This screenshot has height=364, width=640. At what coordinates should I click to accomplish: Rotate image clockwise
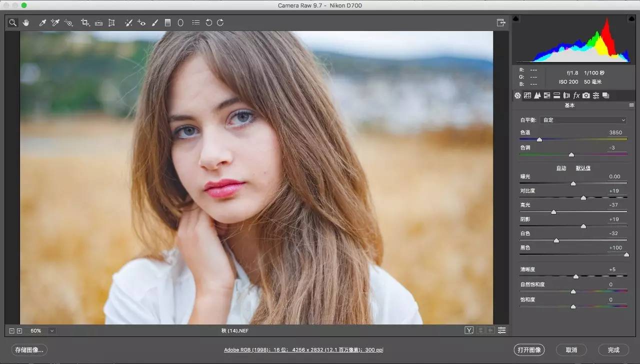point(220,22)
